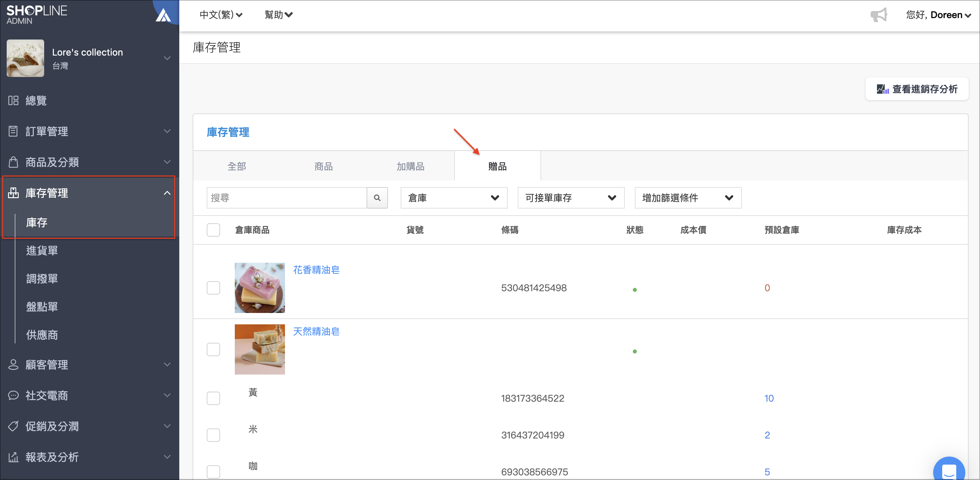Screen dimensions: 980x480
Task: Click barcode 316437204199
Action: point(532,435)
